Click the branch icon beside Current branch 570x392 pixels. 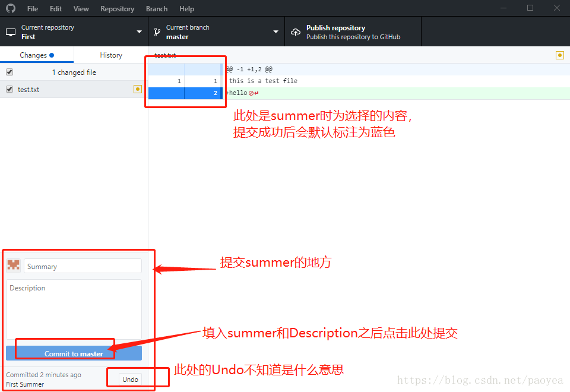(157, 32)
